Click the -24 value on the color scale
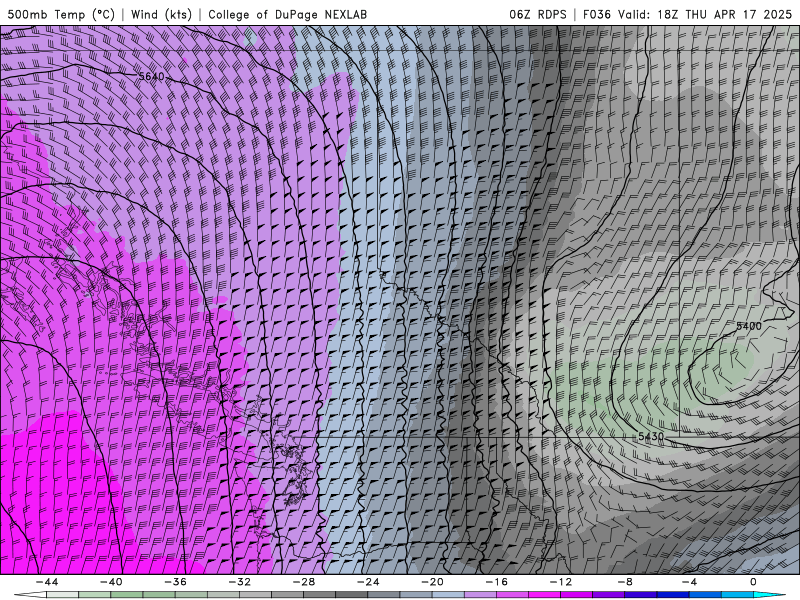The width and height of the screenshot is (800, 600). coord(368,582)
